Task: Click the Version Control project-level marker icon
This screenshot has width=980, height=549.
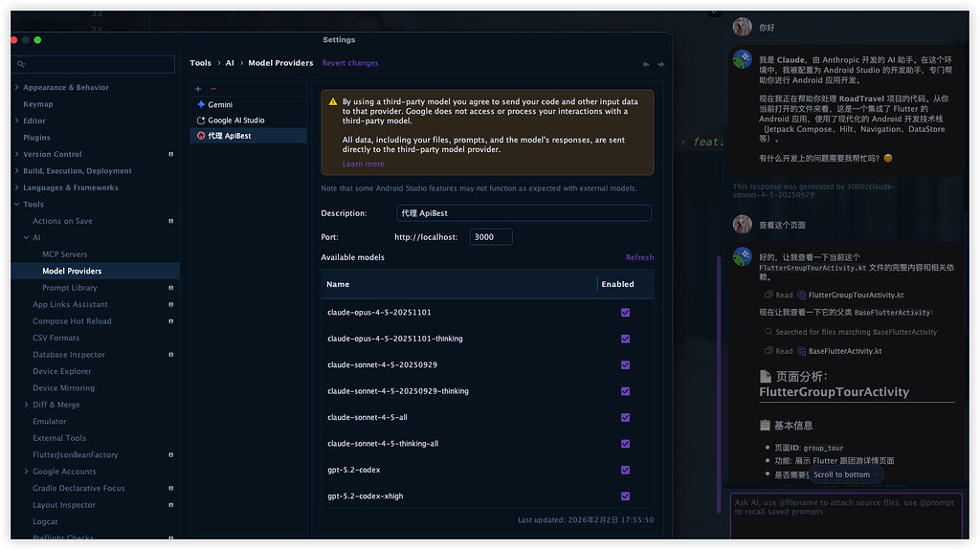Action: (x=170, y=154)
